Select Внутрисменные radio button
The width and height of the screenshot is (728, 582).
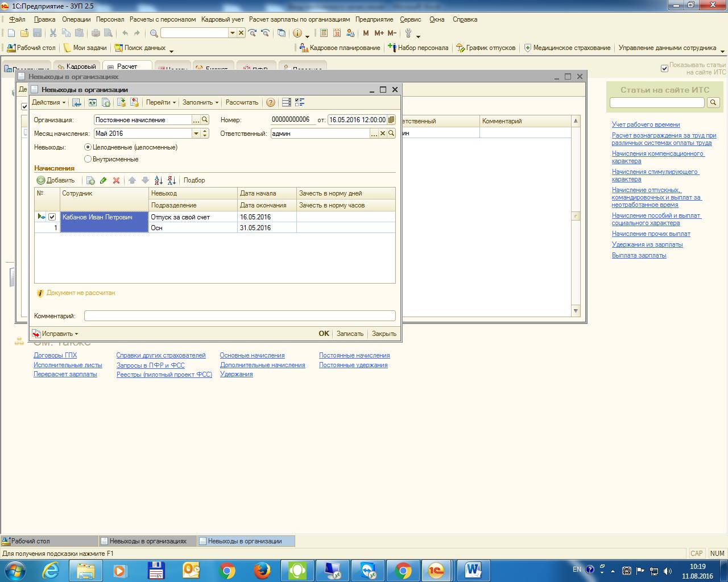coord(88,159)
